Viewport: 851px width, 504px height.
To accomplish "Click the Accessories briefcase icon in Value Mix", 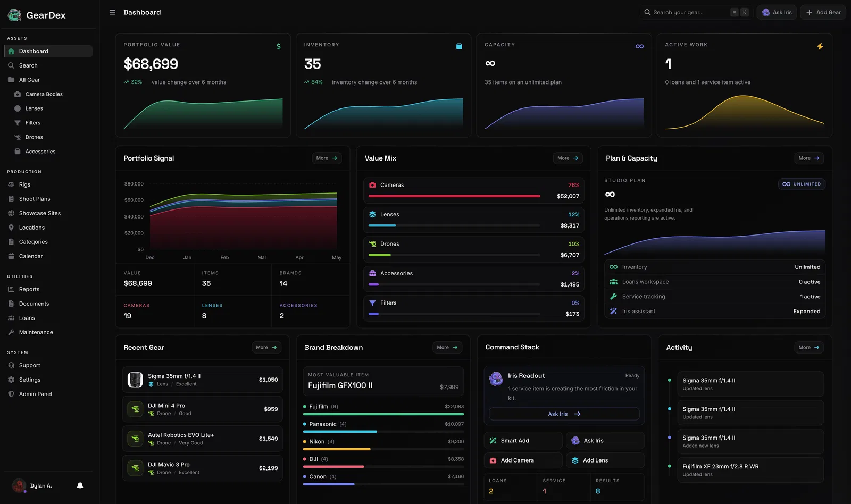I will click(x=372, y=273).
